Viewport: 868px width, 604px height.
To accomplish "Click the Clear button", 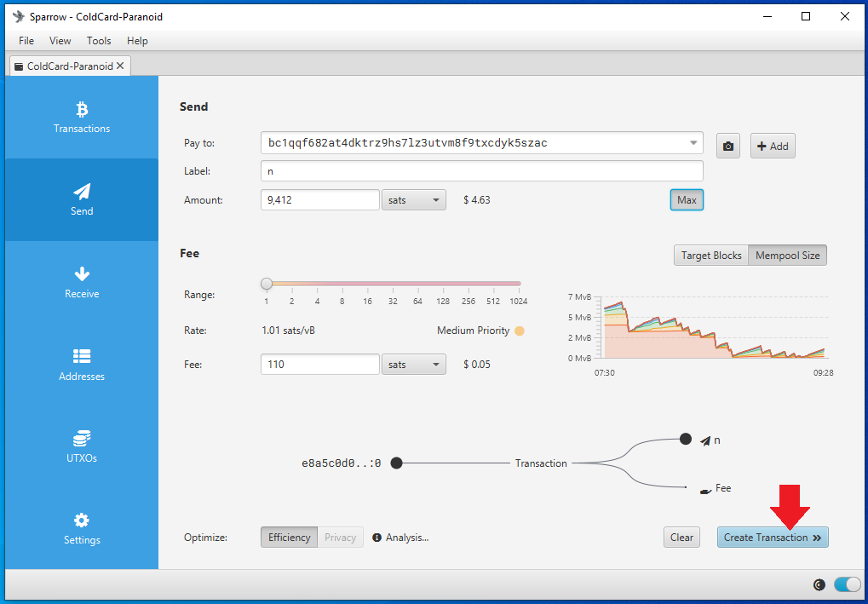I will coord(681,537).
